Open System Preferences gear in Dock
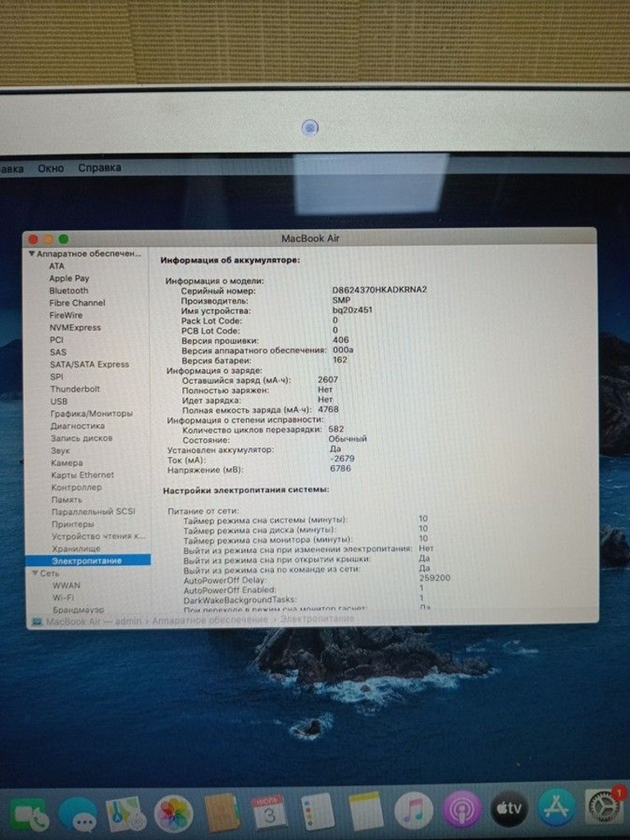This screenshot has width=630, height=840. click(x=605, y=807)
